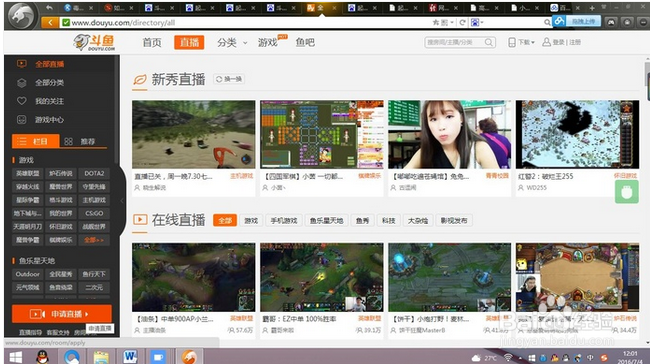Open the 炉石传说 game tag

click(61, 173)
